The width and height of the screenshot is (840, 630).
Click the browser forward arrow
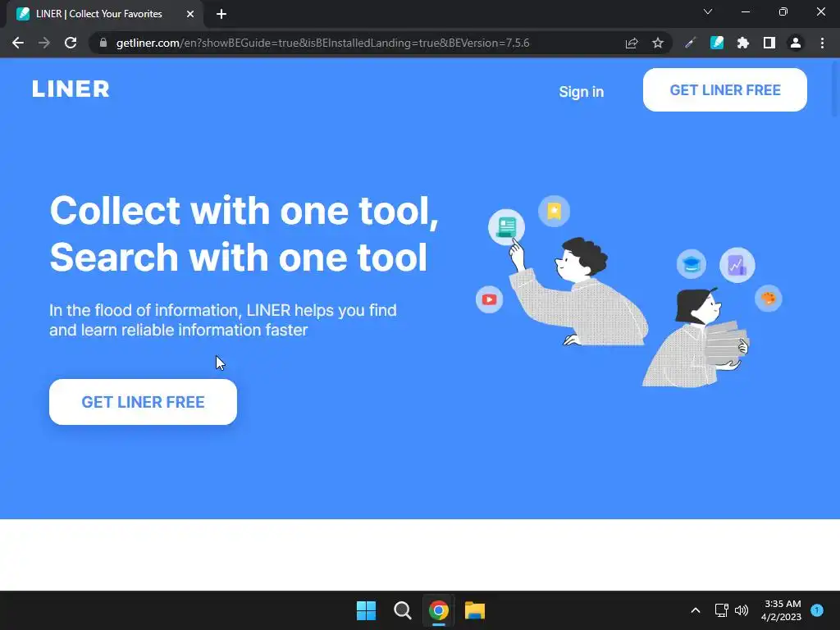44,43
